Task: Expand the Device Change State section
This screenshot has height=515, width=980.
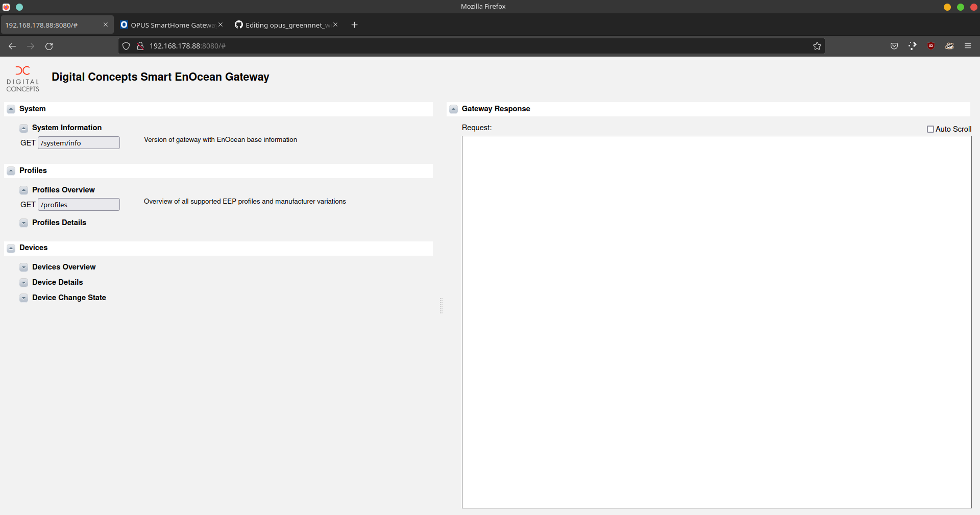Action: tap(24, 298)
